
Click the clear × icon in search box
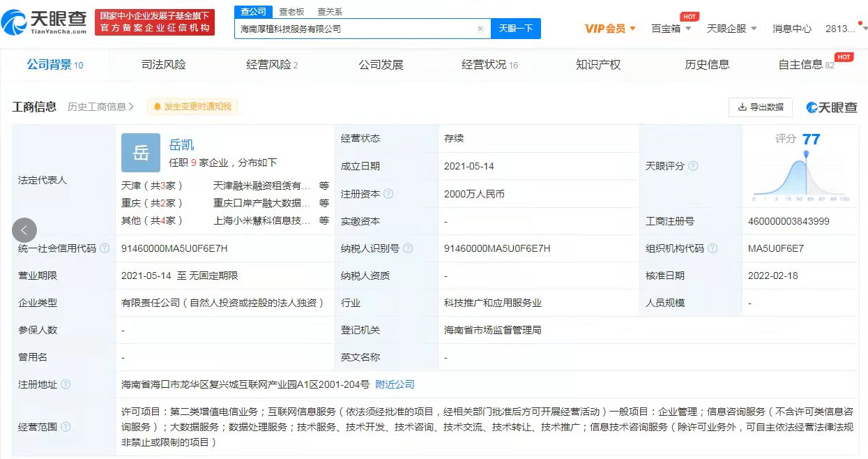point(479,29)
